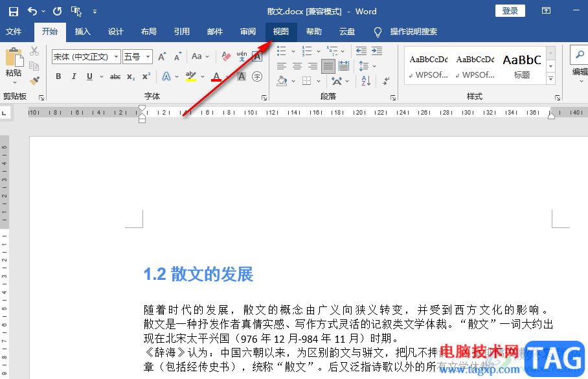Toggle character shading gray A button
The height and width of the screenshot is (379, 588).
[x=242, y=76]
